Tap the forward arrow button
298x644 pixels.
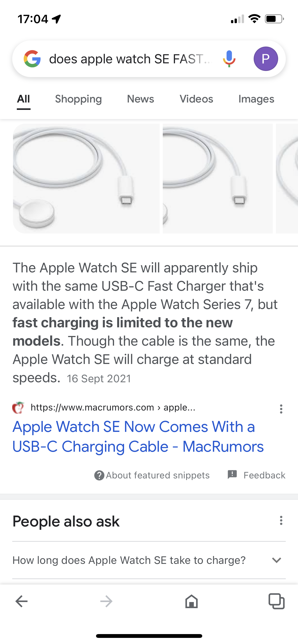click(x=106, y=602)
